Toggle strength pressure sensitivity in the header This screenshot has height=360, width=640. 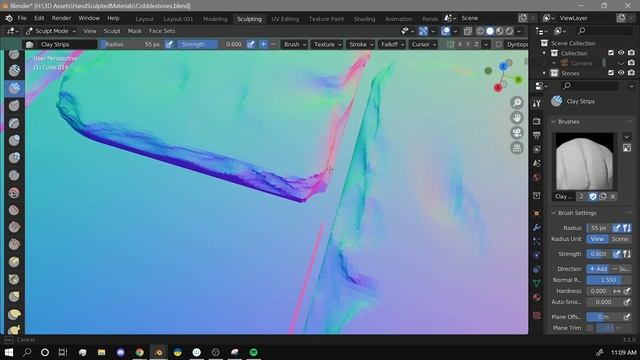(x=251, y=44)
